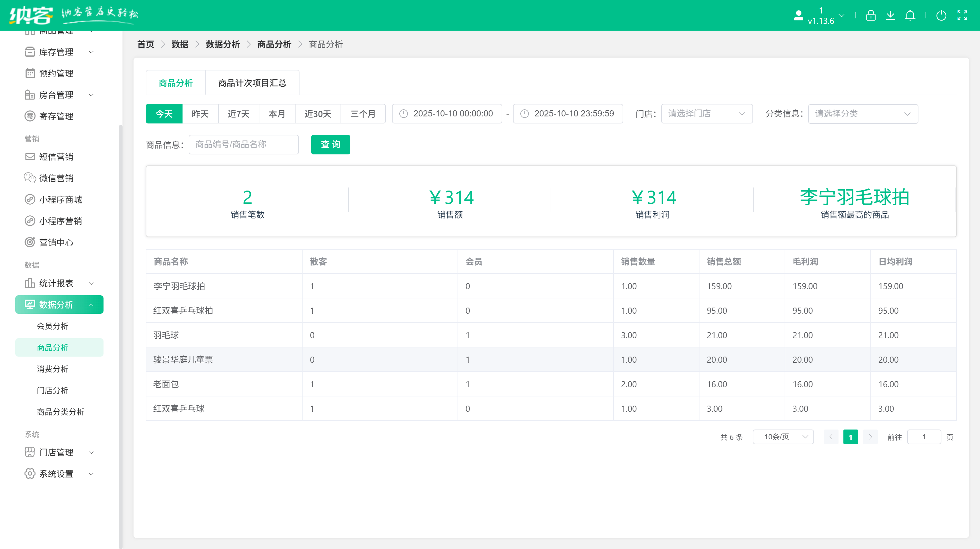The image size is (980, 549).
Task: Select the 三个月 date range option
Action: pyautogui.click(x=363, y=114)
